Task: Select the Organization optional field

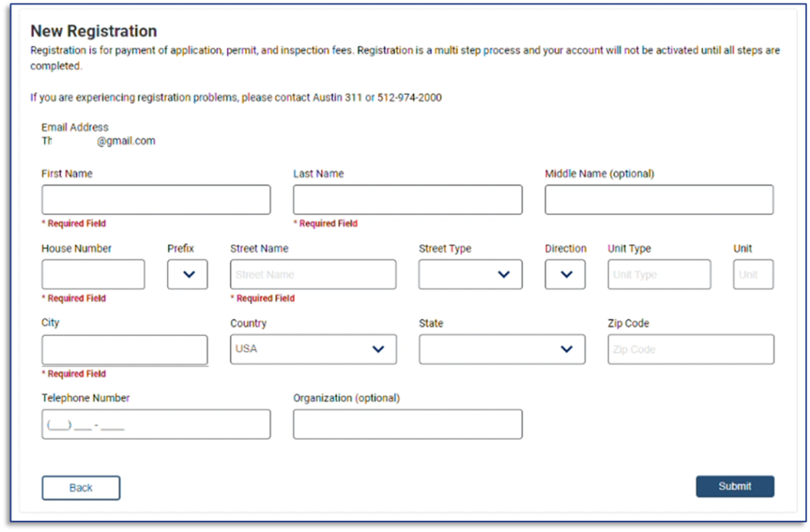Action: click(x=407, y=424)
